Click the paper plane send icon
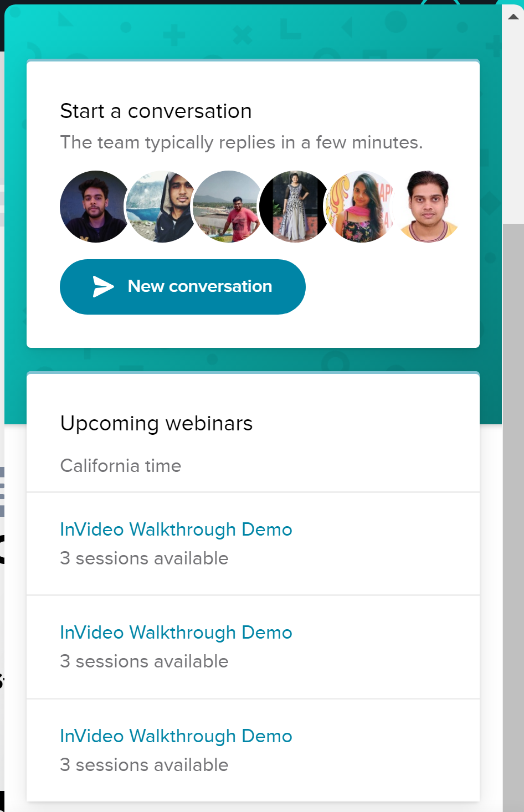This screenshot has width=524, height=812. pos(103,286)
